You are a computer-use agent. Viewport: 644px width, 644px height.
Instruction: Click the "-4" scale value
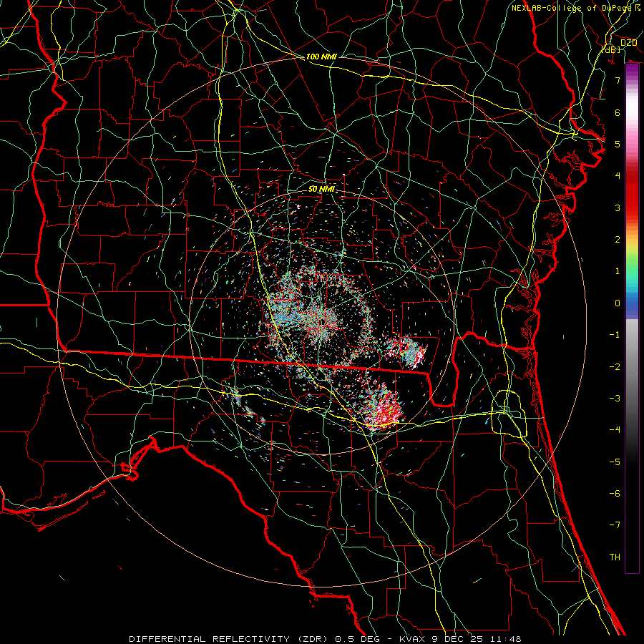615,430
